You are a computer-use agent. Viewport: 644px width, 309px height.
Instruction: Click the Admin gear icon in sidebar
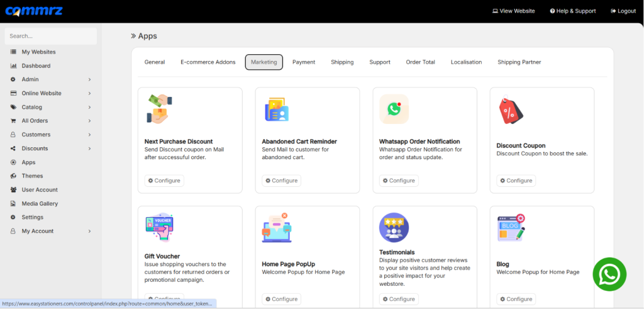click(x=13, y=79)
